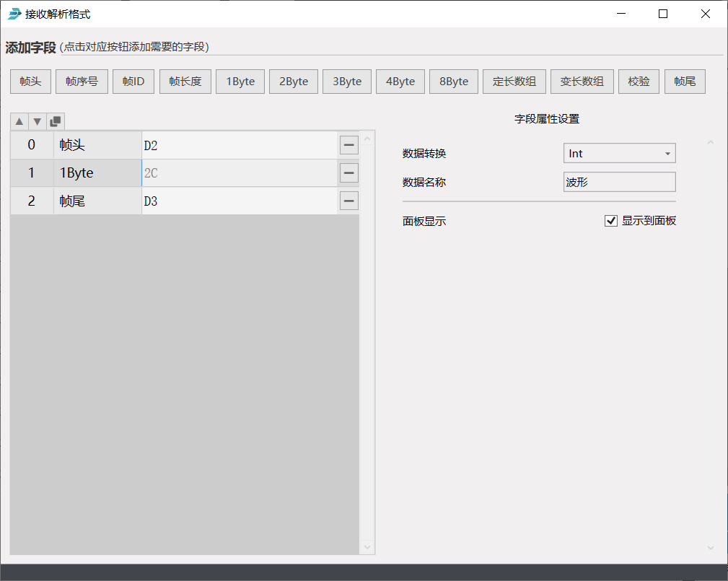Click the app logo in title bar
728x581 pixels.
(x=14, y=14)
